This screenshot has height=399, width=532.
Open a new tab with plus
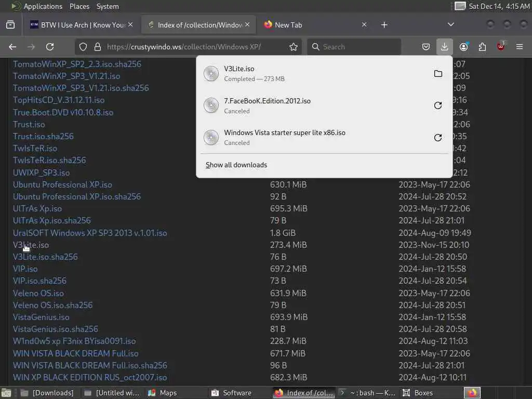[384, 25]
